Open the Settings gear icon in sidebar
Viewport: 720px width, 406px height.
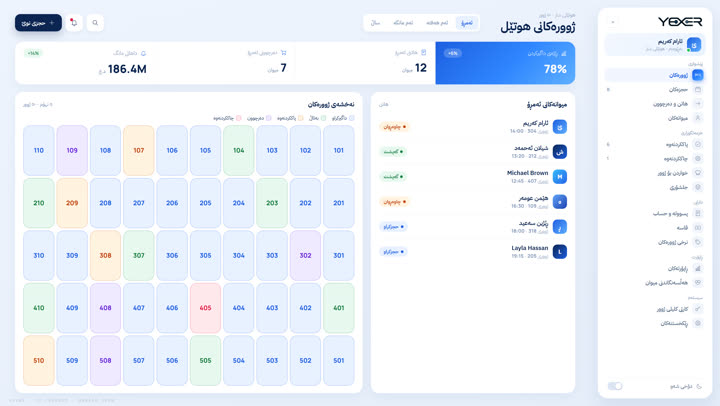click(x=698, y=323)
